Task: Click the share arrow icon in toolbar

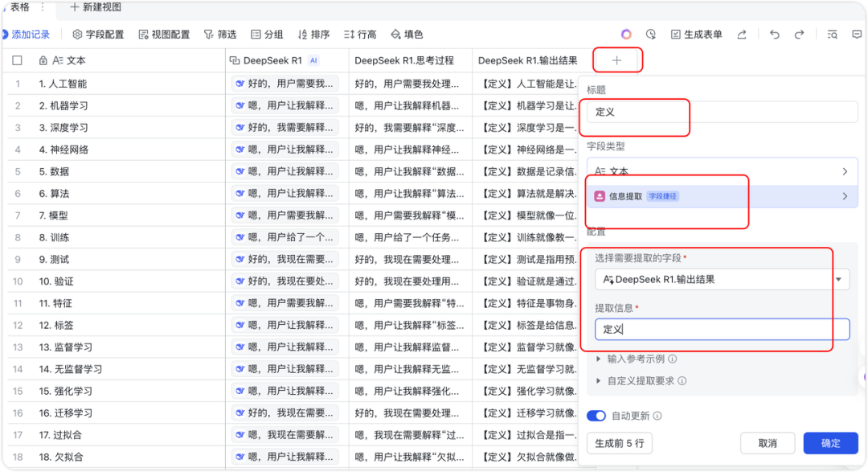Action: [x=742, y=35]
